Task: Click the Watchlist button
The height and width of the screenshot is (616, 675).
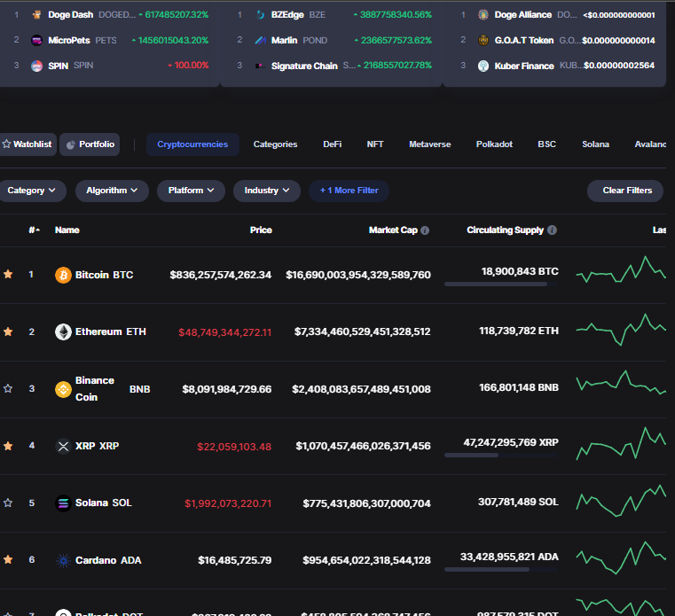Action: point(27,144)
